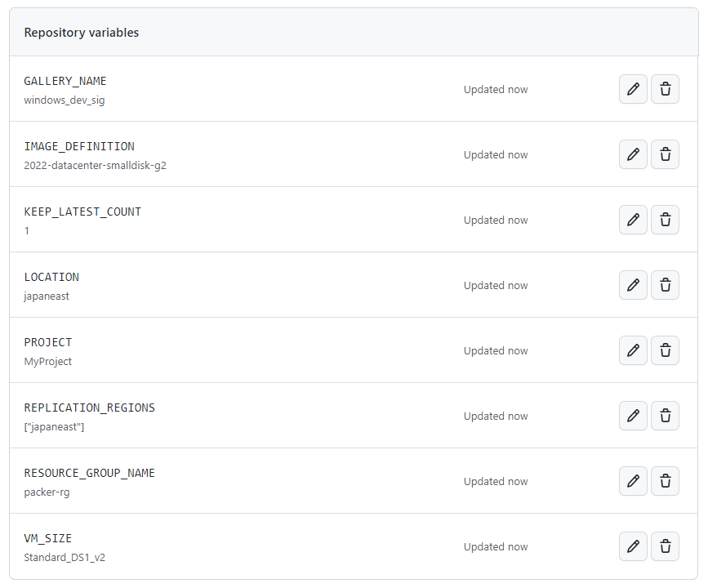708x588 pixels.
Task: Click the 2022-datacenter-smalldisk-g2 value text
Action: tap(95, 166)
